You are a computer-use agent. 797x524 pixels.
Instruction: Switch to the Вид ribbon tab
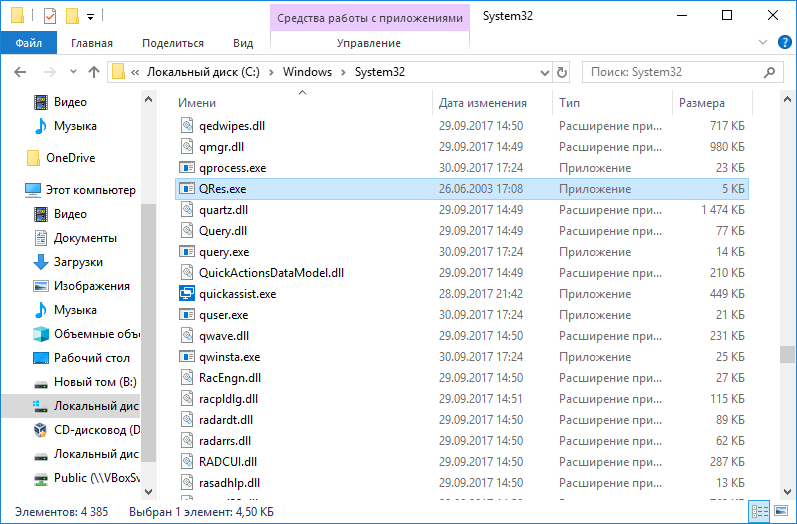[x=243, y=43]
